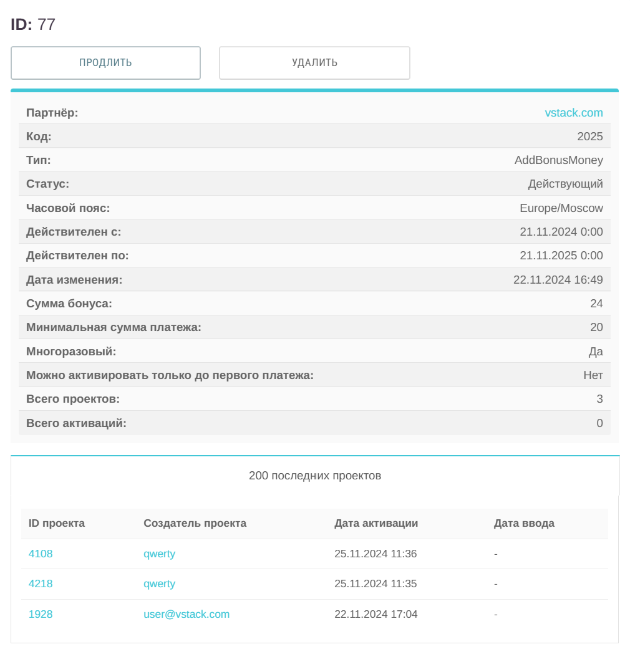Select the Многоразовый value Да

(596, 352)
